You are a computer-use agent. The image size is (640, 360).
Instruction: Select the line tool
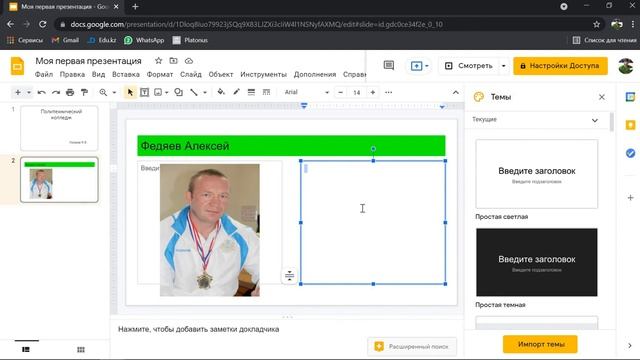tap(194, 92)
